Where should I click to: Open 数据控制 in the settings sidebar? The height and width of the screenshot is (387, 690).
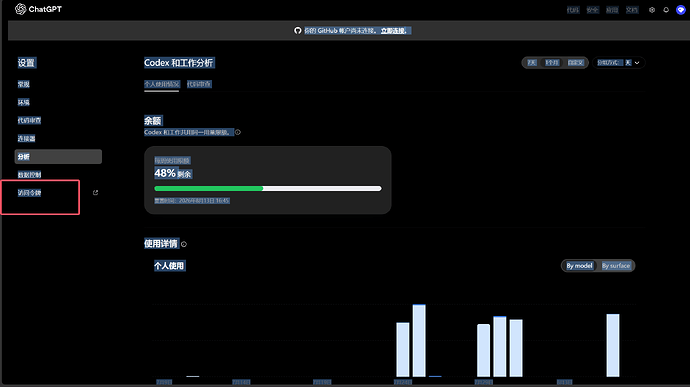[x=29, y=175]
